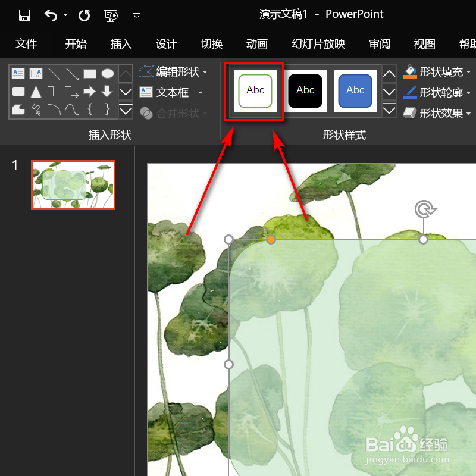Open the 形状效果 dropdown arrow
Viewport: 476px width, 476px height.
pos(468,114)
